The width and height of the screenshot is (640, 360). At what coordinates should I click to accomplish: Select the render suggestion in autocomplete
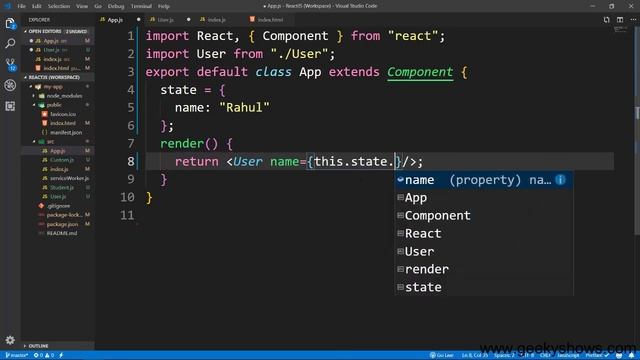coord(484,269)
